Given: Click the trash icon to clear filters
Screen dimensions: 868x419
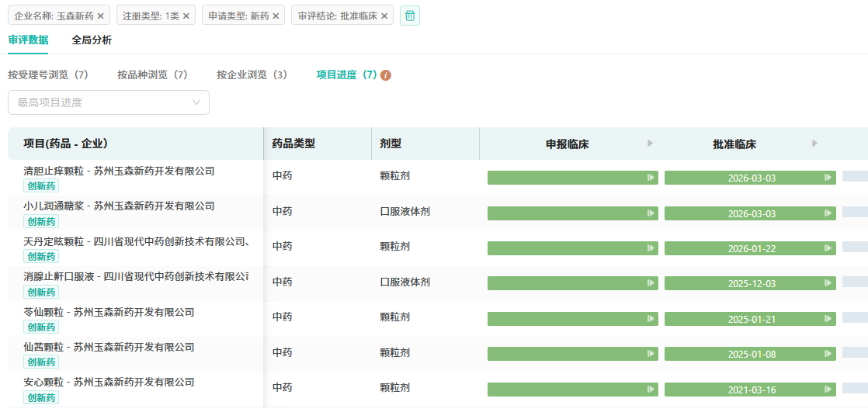Looking at the screenshot, I should tap(410, 16).
